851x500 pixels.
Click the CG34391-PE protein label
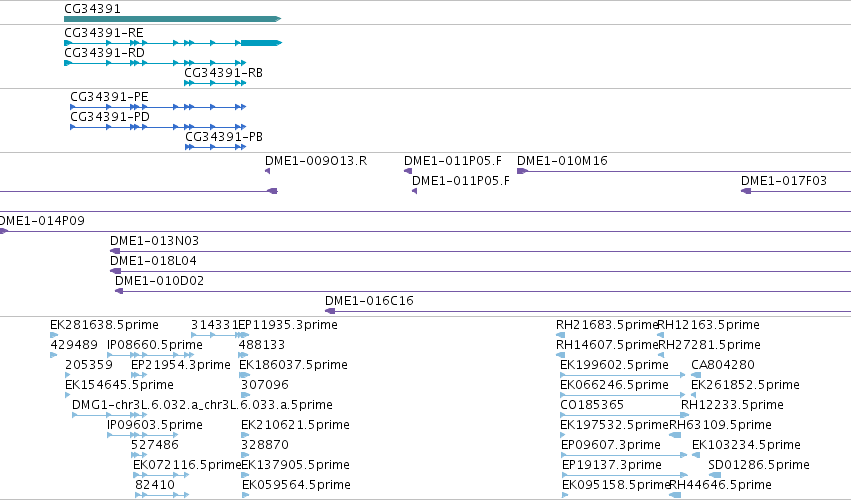(109, 97)
